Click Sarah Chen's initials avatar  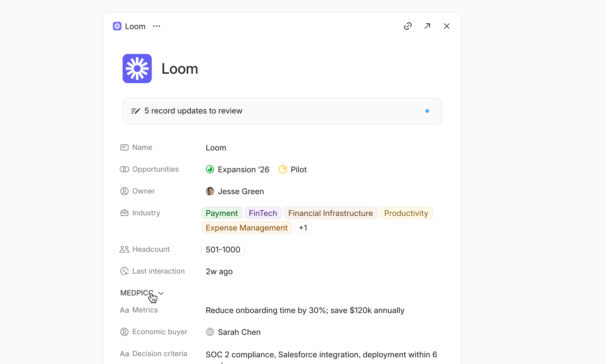tap(210, 332)
